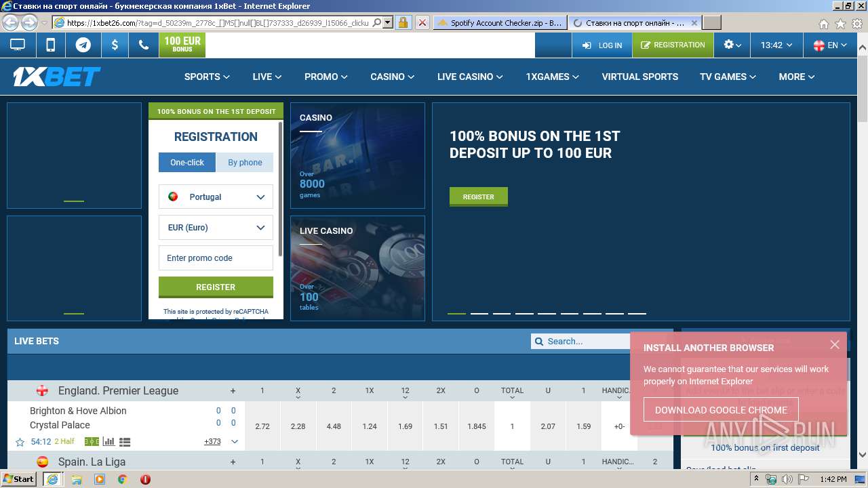Open media player from the taskbar

click(x=100, y=479)
